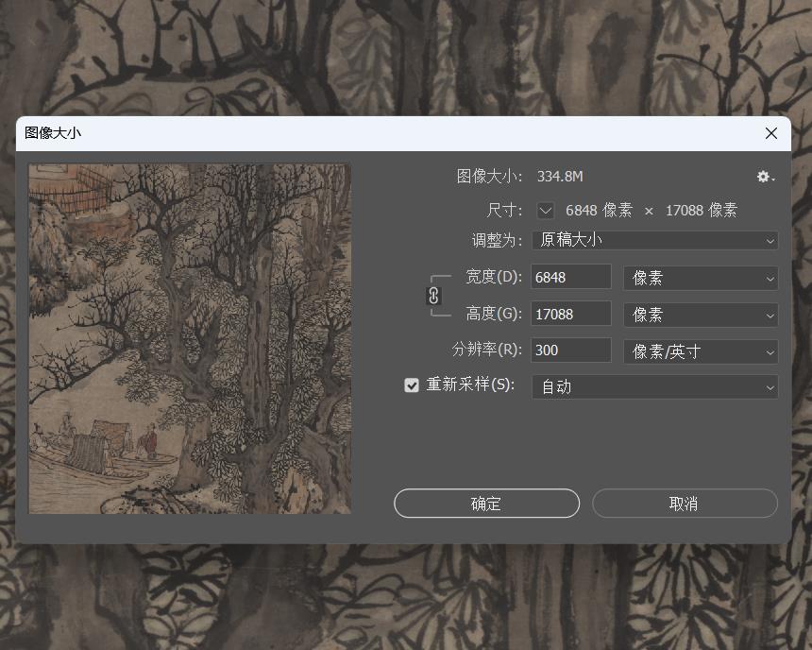Click the 高度 field showing 17088
This screenshot has height=650, width=812.
tap(570, 314)
